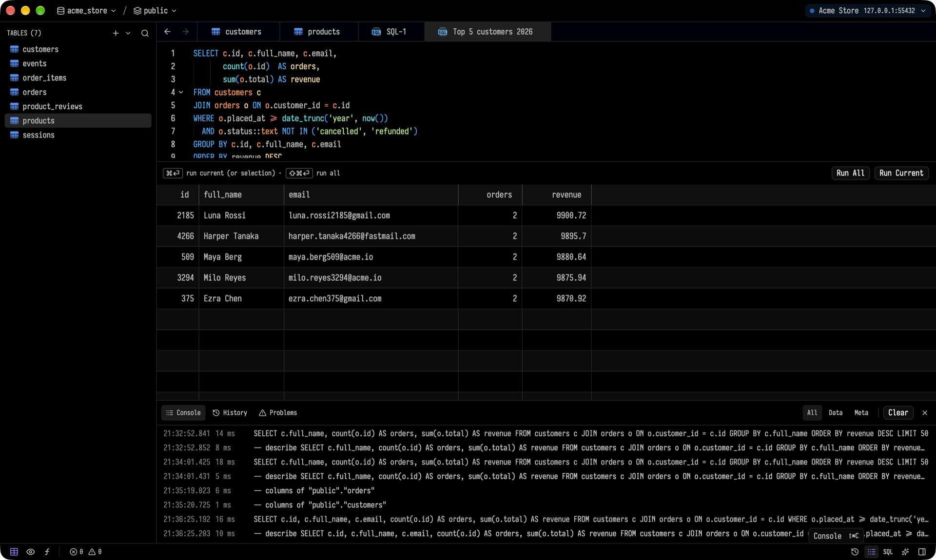The image size is (936, 560).
Task: Click the SQL button in status bar
Action: pyautogui.click(x=888, y=552)
